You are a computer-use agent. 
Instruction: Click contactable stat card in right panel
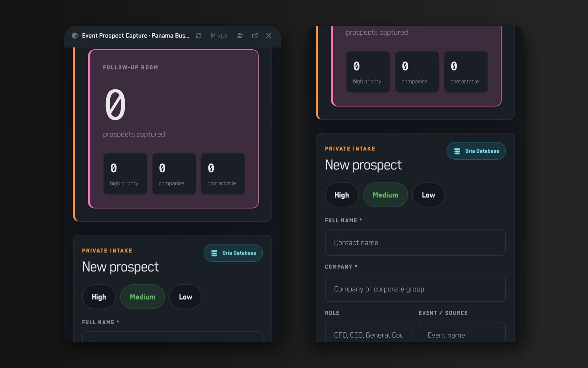click(x=466, y=72)
